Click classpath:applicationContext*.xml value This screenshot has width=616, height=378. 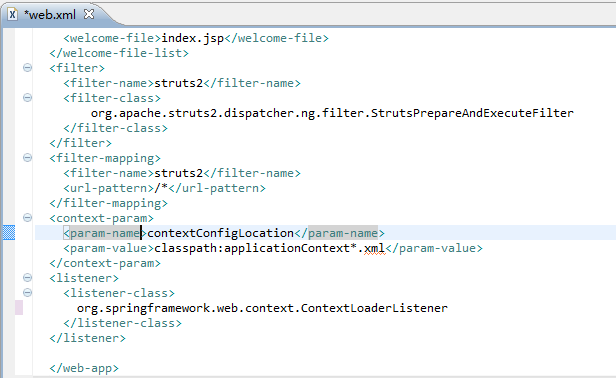270,248
